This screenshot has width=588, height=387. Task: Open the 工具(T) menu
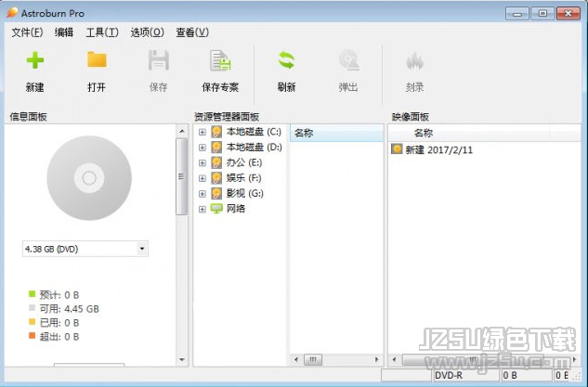102,32
